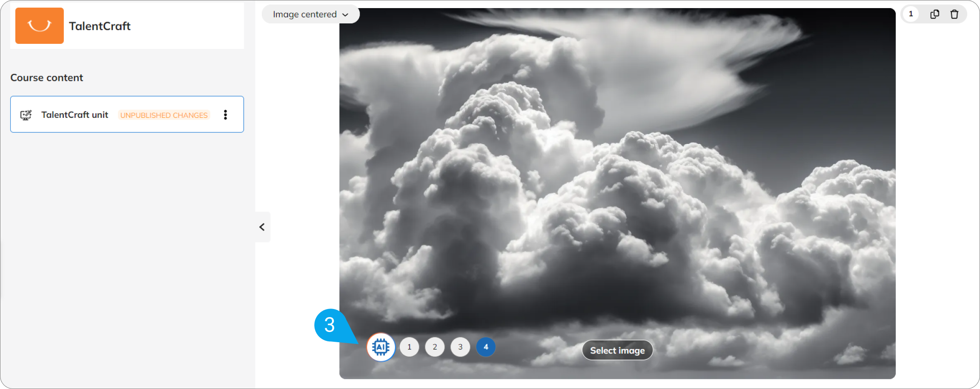Select generated image variant 2
The image size is (980, 389).
(x=435, y=347)
